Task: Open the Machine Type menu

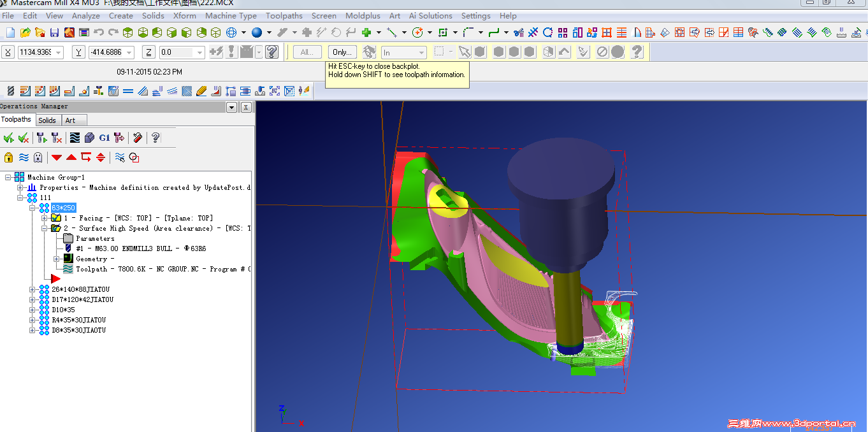Action: 231,16
